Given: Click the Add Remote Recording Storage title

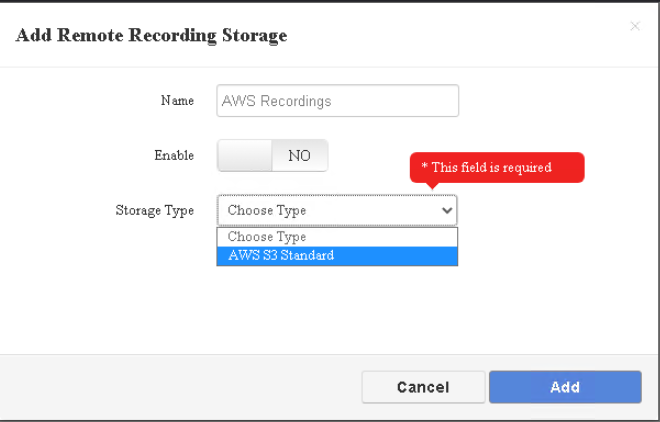Looking at the screenshot, I should pos(152,35).
